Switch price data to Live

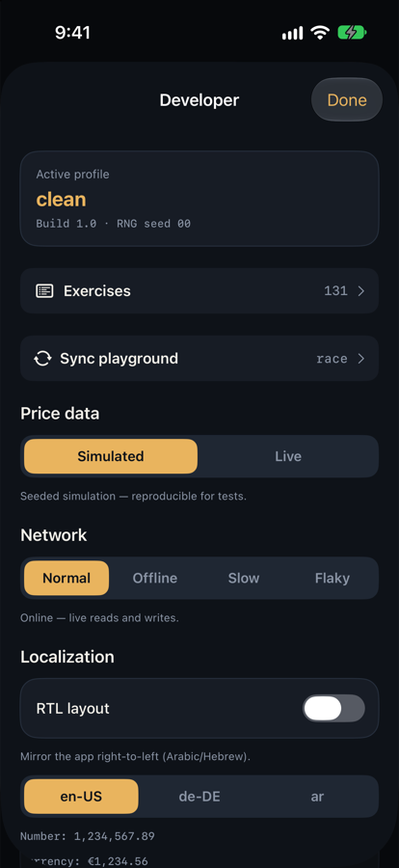click(x=288, y=457)
